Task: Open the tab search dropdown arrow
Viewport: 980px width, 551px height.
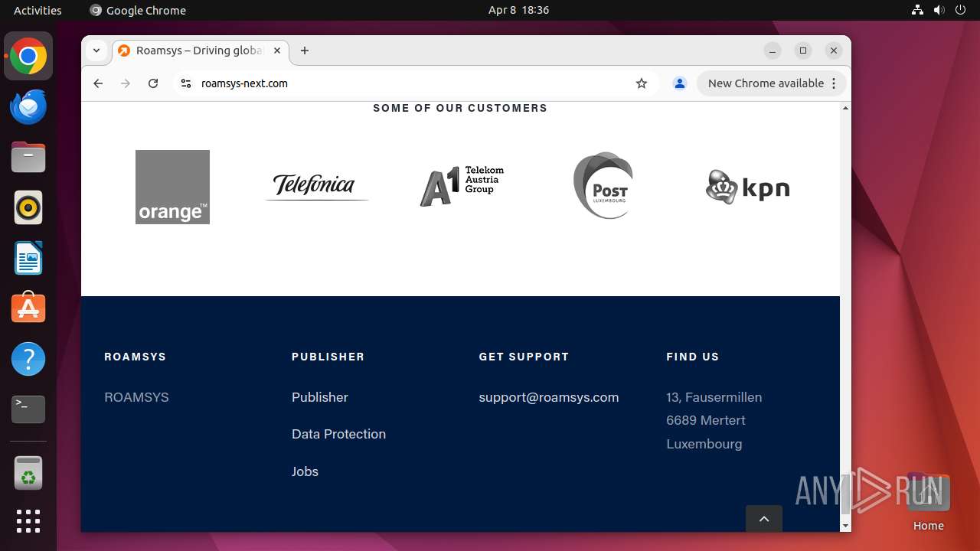Action: pos(96,51)
